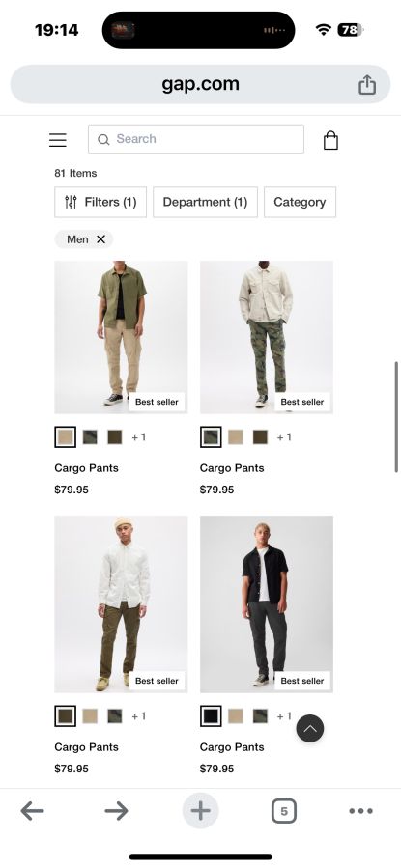Viewport: 401px width, 868px height.
Task: Remove the Men filter chip
Action: click(x=100, y=239)
